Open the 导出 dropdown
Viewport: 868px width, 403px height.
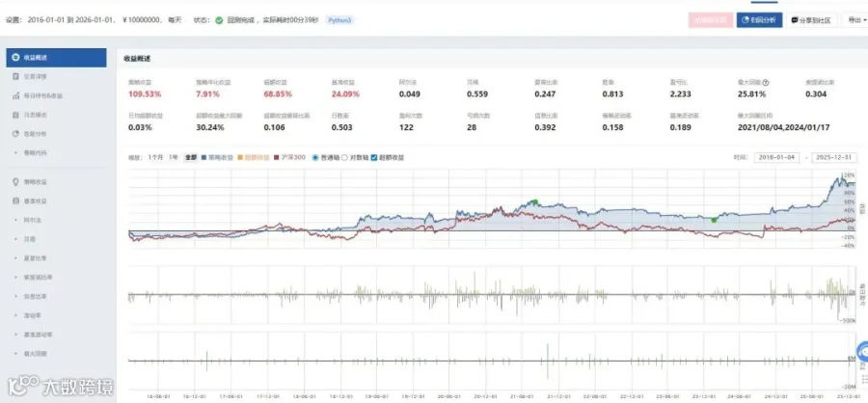click(854, 20)
